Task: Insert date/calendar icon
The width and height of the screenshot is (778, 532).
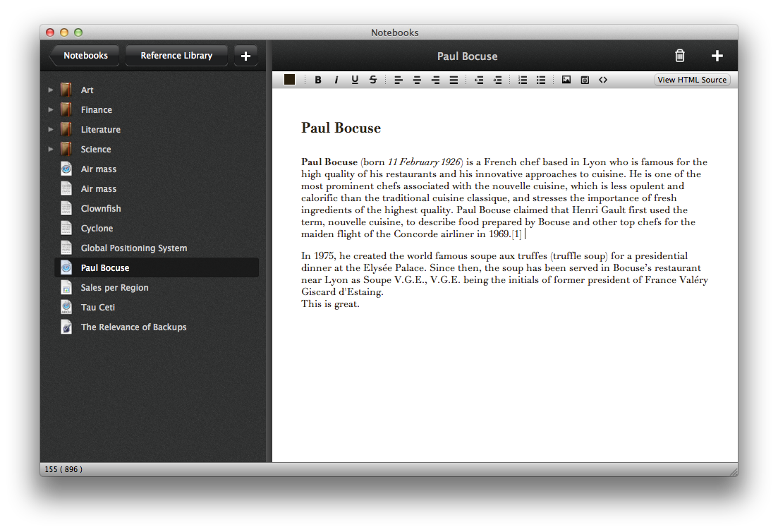Action: (x=585, y=80)
